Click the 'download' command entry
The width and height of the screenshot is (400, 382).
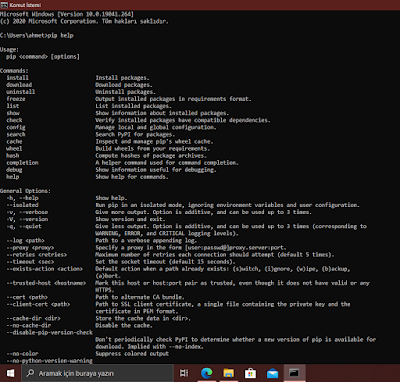19,85
